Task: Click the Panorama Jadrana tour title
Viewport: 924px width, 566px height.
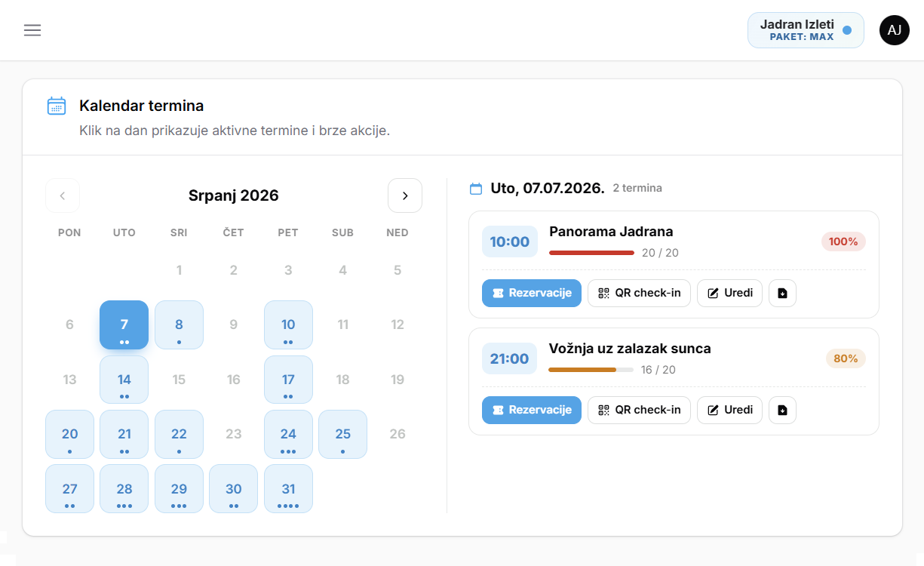Action: [x=611, y=232]
